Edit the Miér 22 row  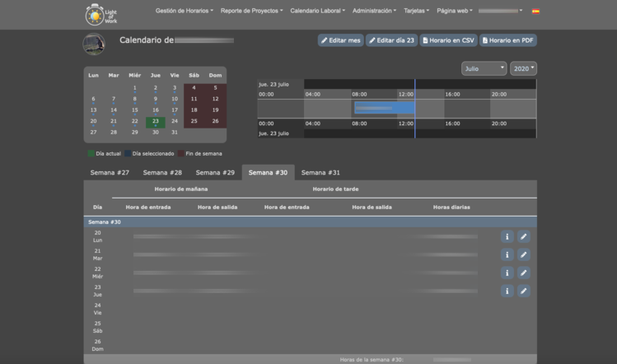(523, 273)
